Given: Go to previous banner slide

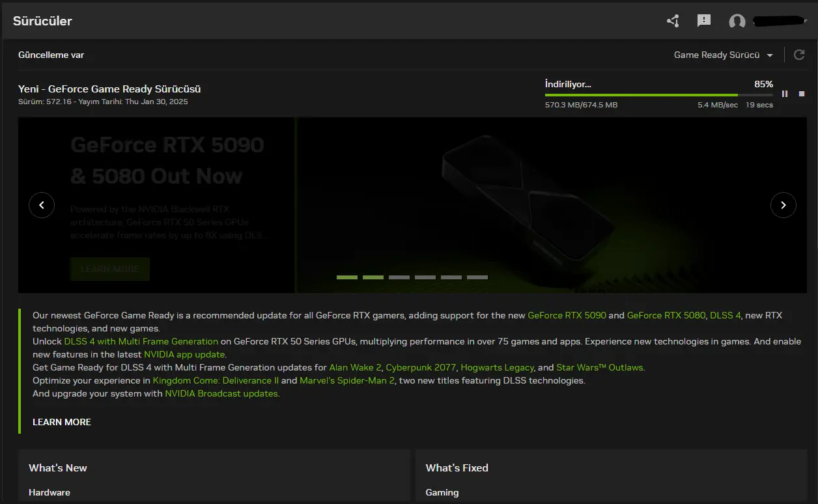Looking at the screenshot, I should pyautogui.click(x=42, y=205).
